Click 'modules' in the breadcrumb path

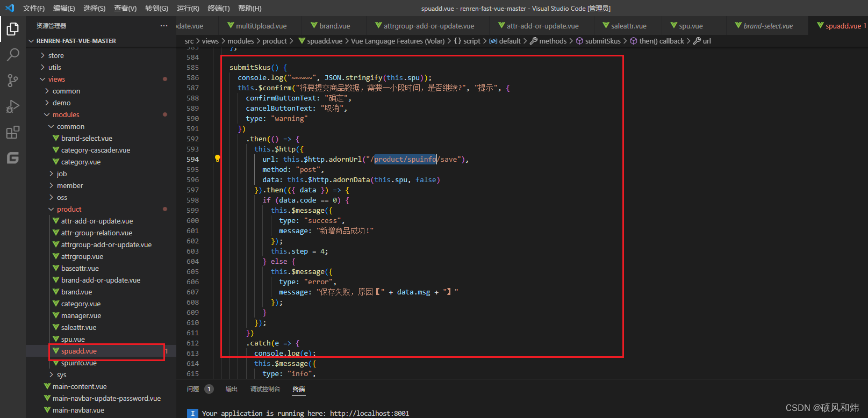pos(240,41)
